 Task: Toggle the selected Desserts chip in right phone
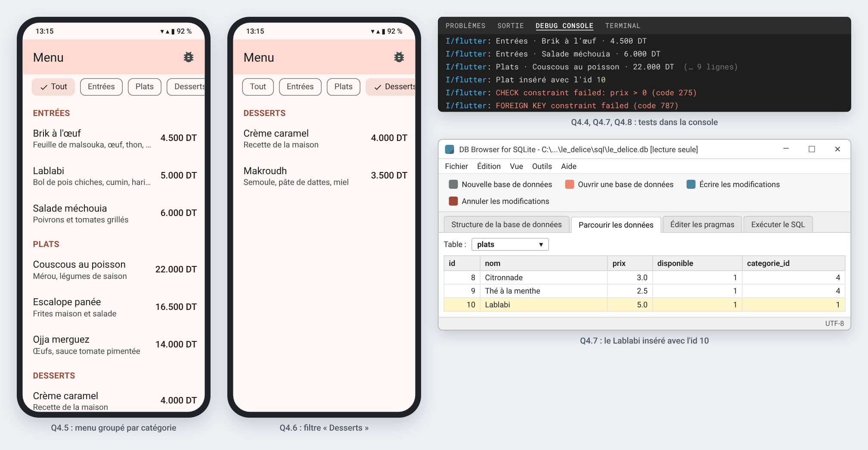coord(391,87)
